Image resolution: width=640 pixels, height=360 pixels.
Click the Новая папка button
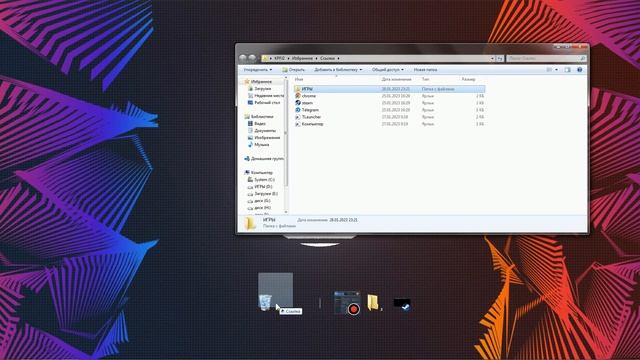click(x=425, y=70)
